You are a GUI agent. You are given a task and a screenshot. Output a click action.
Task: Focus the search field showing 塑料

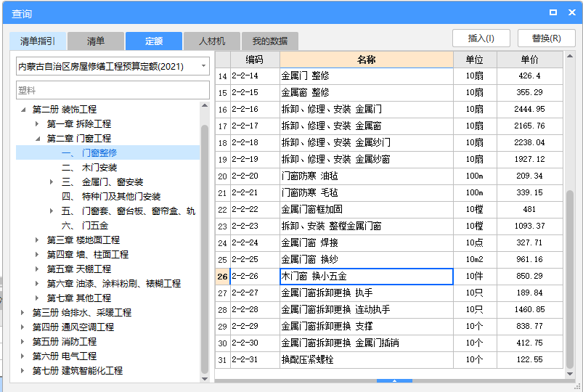(x=113, y=90)
